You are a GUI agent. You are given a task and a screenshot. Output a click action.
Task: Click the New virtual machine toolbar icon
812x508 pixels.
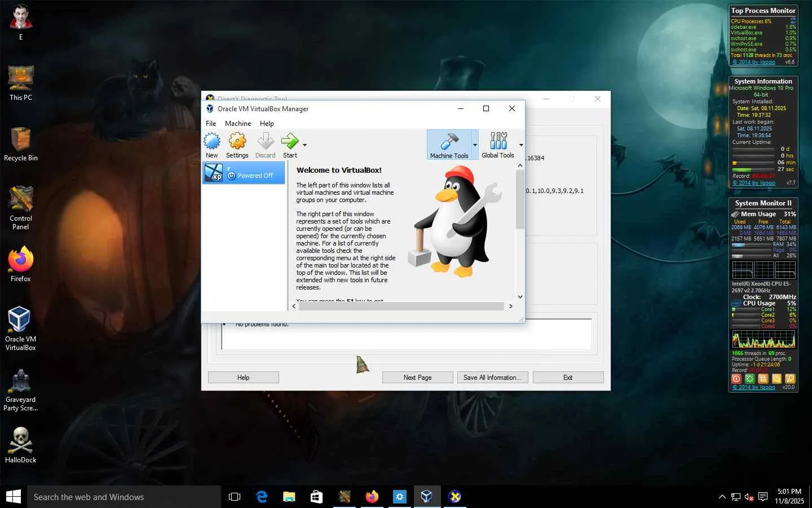click(x=211, y=145)
